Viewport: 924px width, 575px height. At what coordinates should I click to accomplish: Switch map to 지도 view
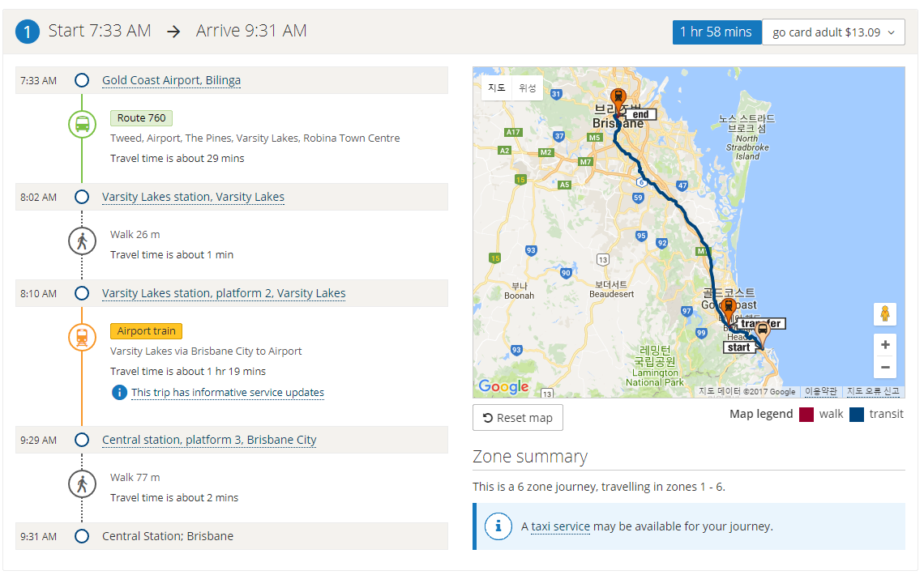point(497,88)
